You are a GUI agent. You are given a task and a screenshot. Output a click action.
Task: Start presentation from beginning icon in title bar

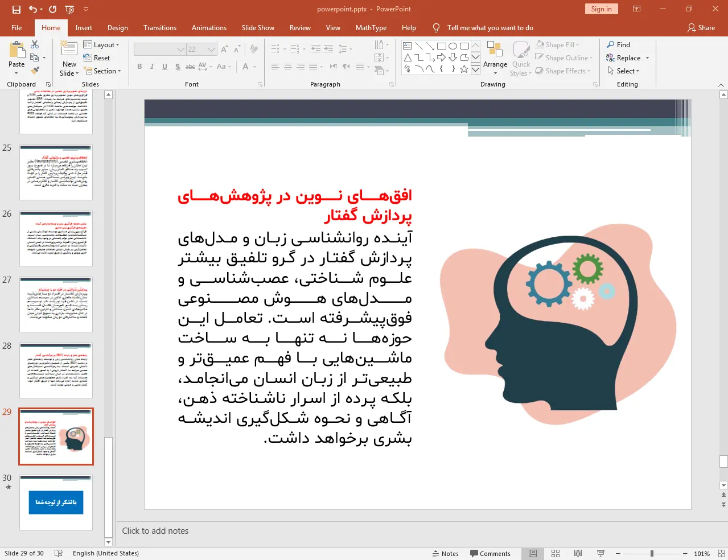(69, 9)
